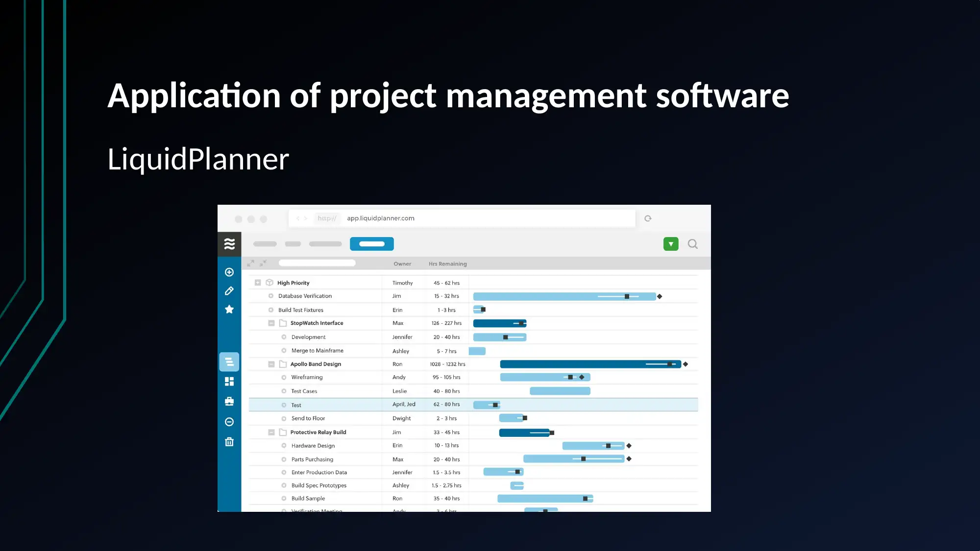The width and height of the screenshot is (980, 551).
Task: Click the Apollo Band Design Gantt bar
Action: click(x=590, y=364)
